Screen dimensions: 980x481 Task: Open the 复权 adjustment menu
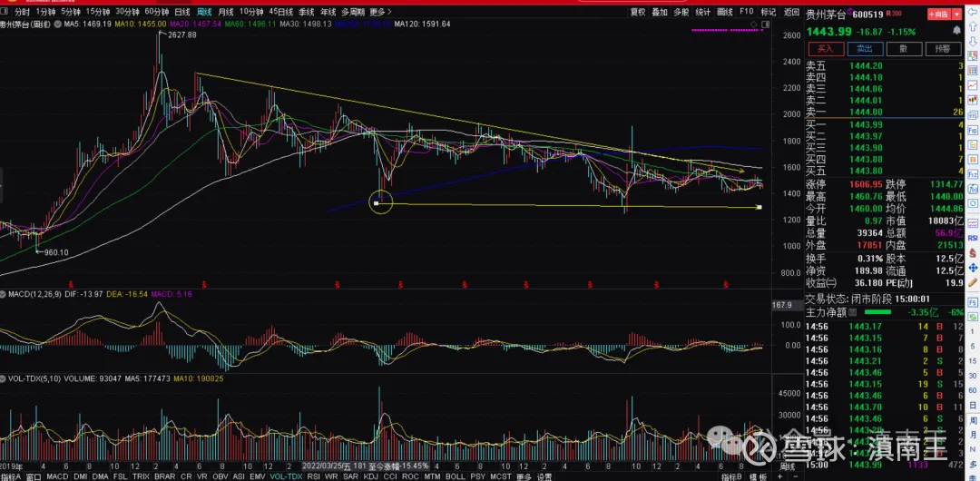(638, 12)
